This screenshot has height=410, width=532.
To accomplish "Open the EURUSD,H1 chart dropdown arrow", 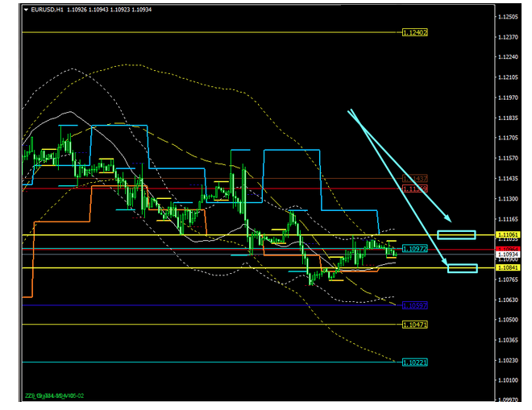I will pyautogui.click(x=25, y=9).
